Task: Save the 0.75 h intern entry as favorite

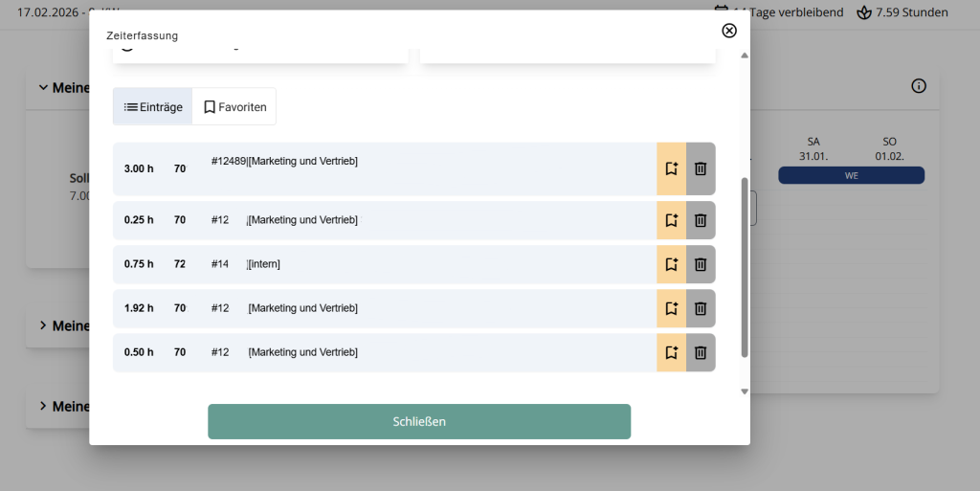Action: click(671, 264)
